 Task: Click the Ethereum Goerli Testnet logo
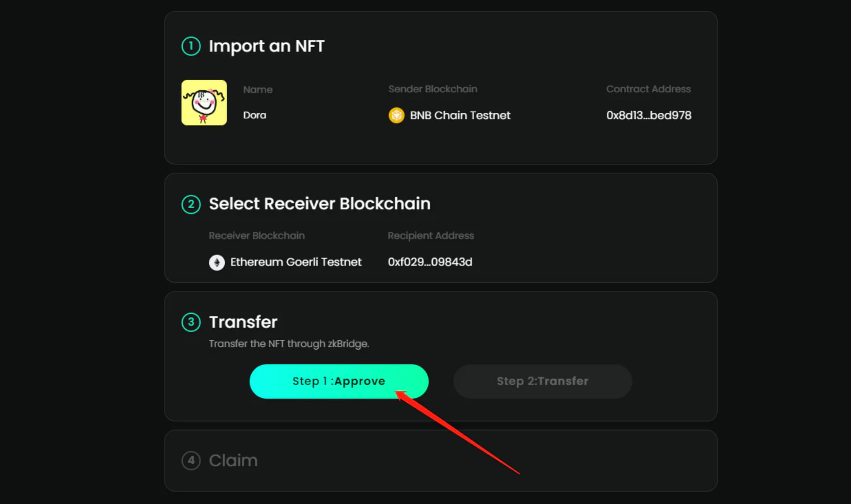point(217,262)
